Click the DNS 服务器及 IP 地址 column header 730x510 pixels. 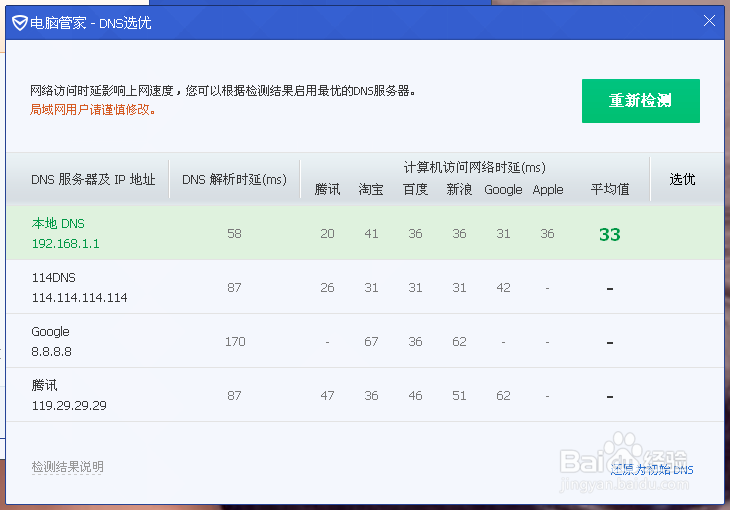point(93,179)
